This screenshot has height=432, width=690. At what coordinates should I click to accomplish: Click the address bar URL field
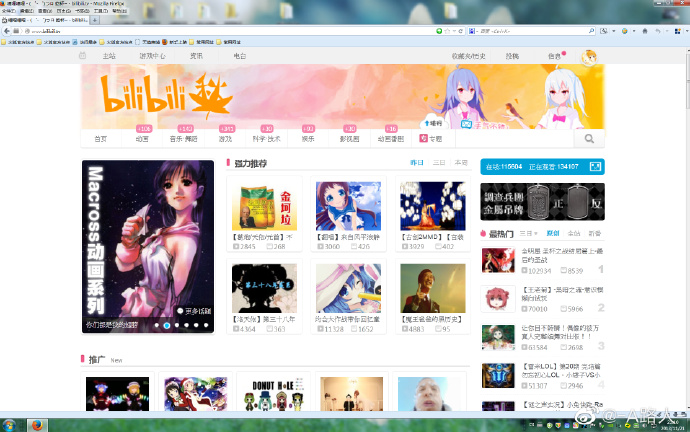pyautogui.click(x=232, y=31)
